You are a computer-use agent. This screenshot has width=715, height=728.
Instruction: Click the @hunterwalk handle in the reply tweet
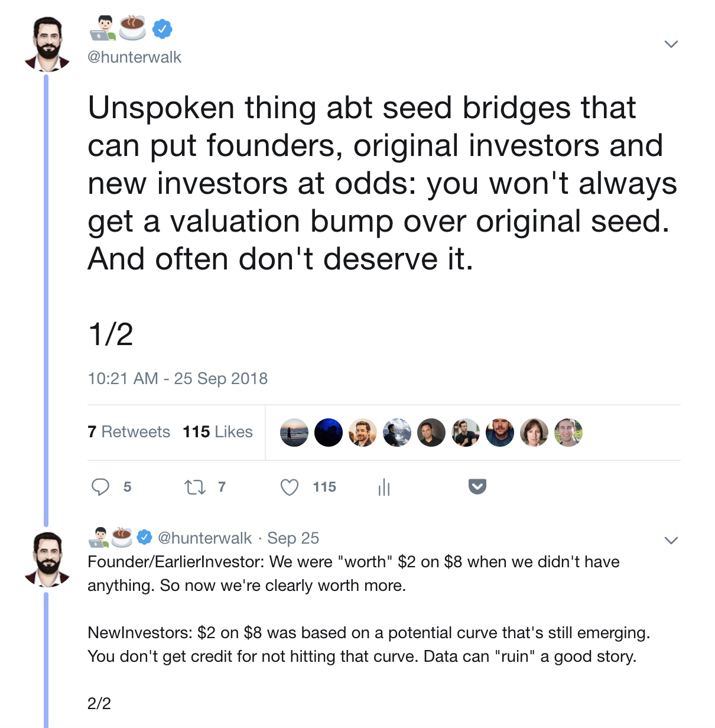pyautogui.click(x=204, y=538)
